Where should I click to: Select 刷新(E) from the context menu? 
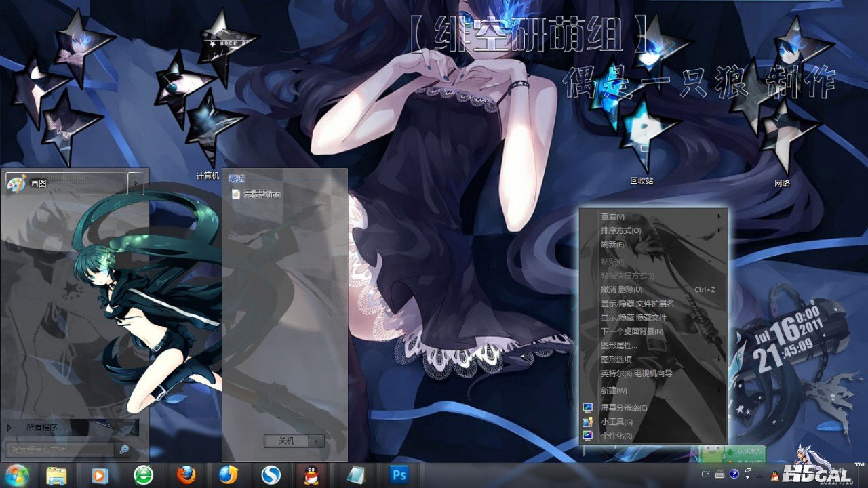[612, 245]
